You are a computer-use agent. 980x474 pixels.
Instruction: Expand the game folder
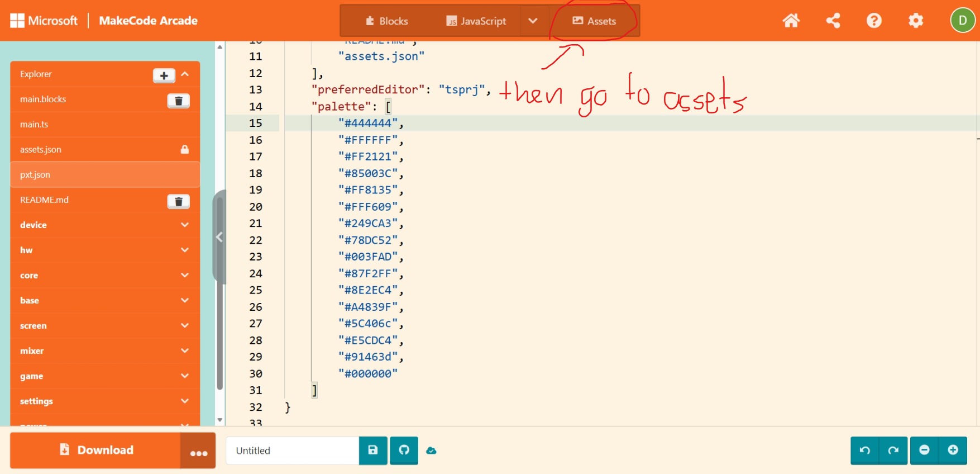pos(185,376)
